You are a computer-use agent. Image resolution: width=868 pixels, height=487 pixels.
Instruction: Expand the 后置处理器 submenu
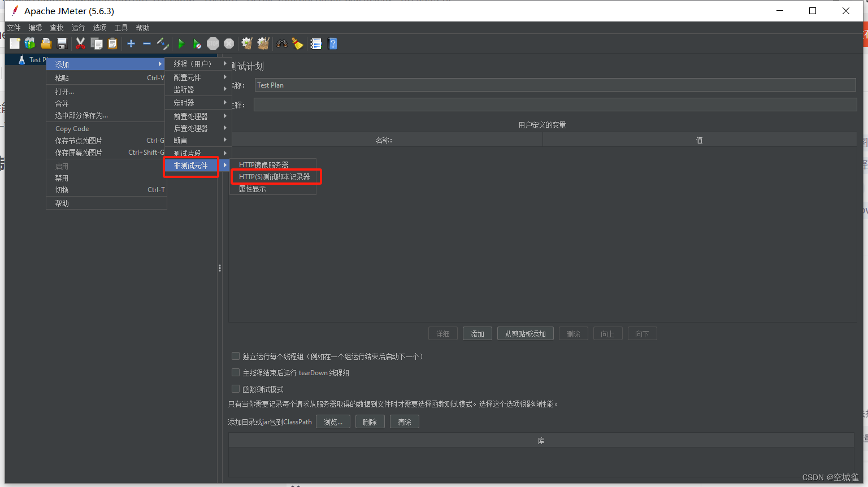pyautogui.click(x=198, y=128)
